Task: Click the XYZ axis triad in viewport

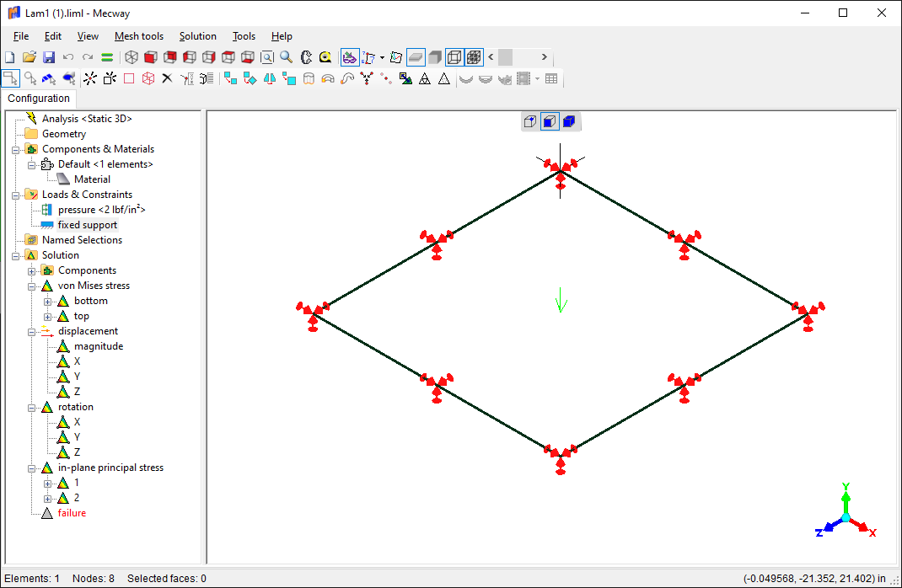Action: pos(846,511)
